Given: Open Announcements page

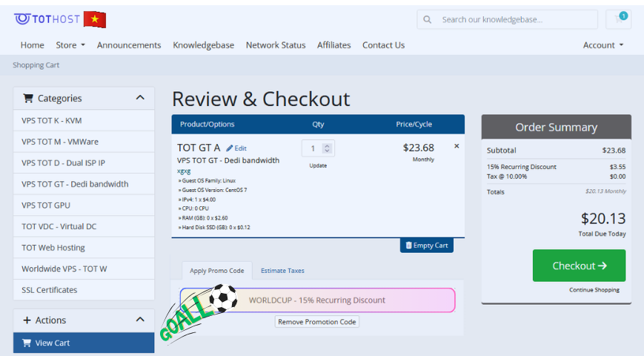Looking at the screenshot, I should (129, 45).
